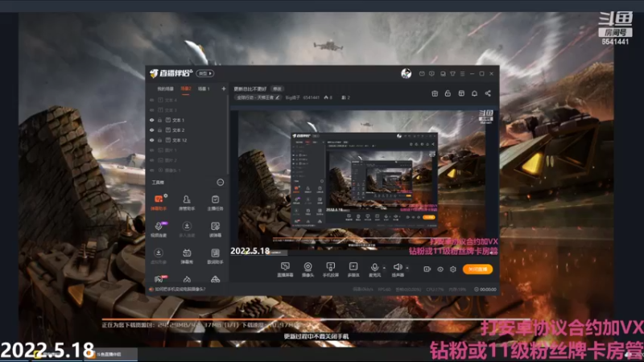Click the user avatar in the title bar
The width and height of the screenshot is (644, 362).
point(407,73)
